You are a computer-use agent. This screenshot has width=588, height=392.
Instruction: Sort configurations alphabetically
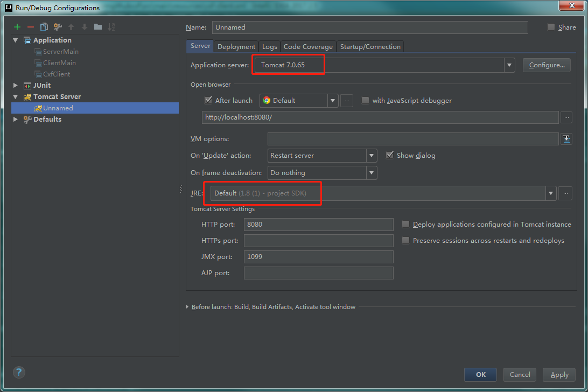coord(111,27)
